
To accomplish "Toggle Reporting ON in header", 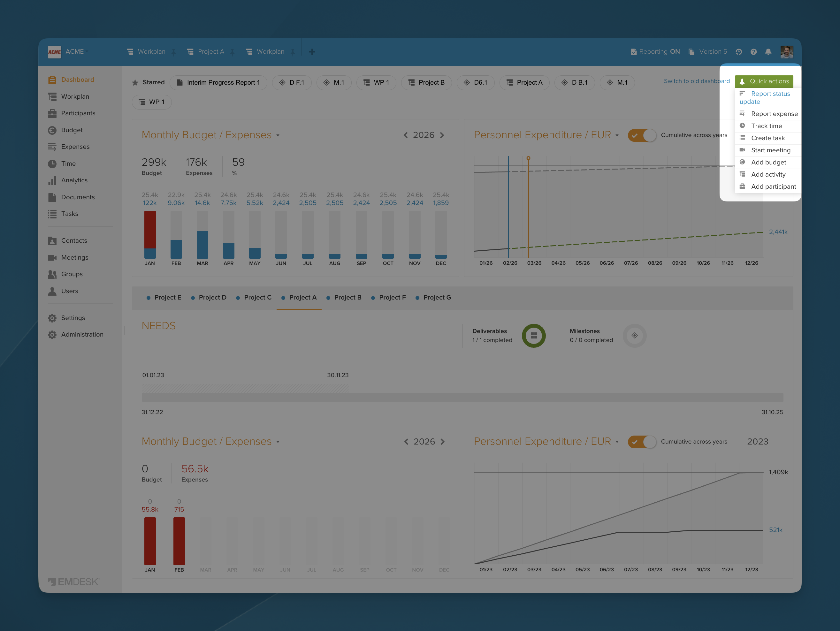I will (655, 52).
